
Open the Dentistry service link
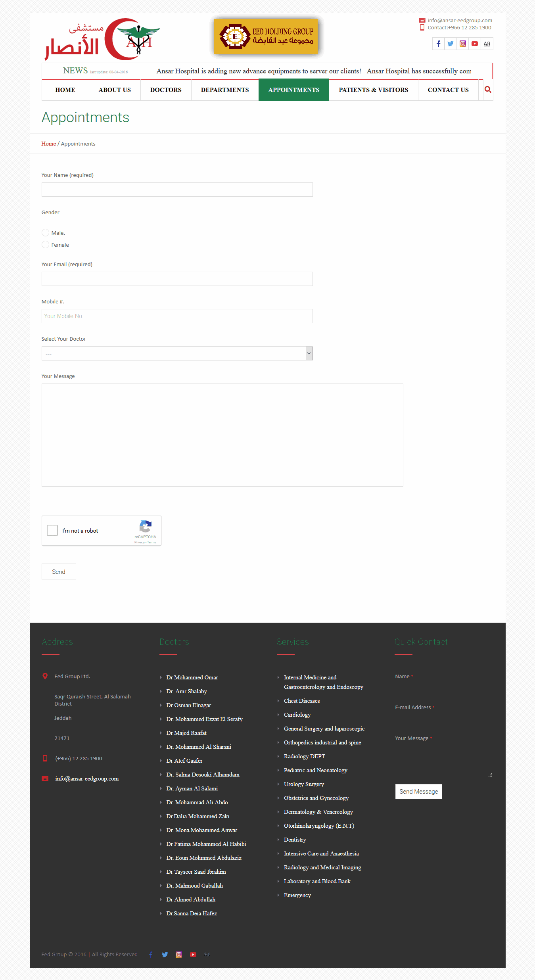coord(295,840)
